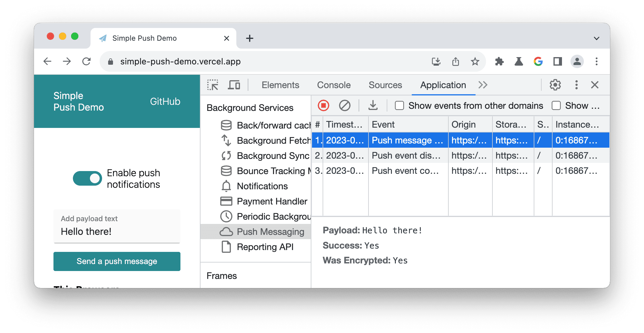Click the Periodic Background icon in sidebar
The width and height of the screenshot is (644, 333).
226,216
